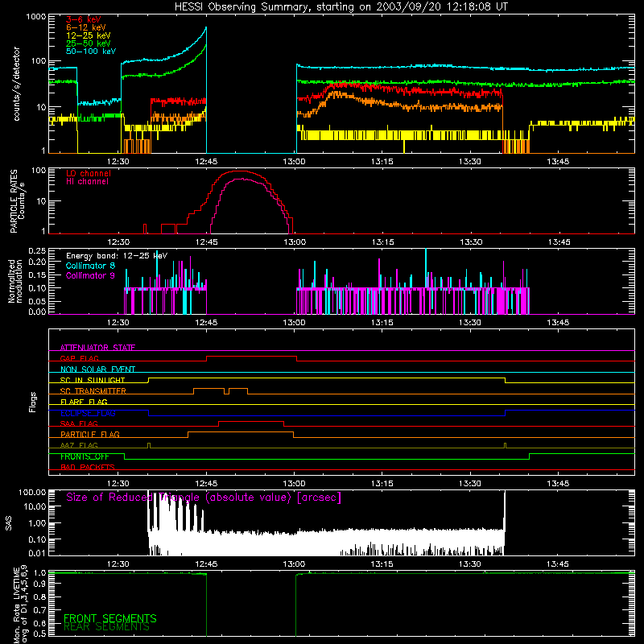Click the 'SAS' axis label

(x=9, y=524)
